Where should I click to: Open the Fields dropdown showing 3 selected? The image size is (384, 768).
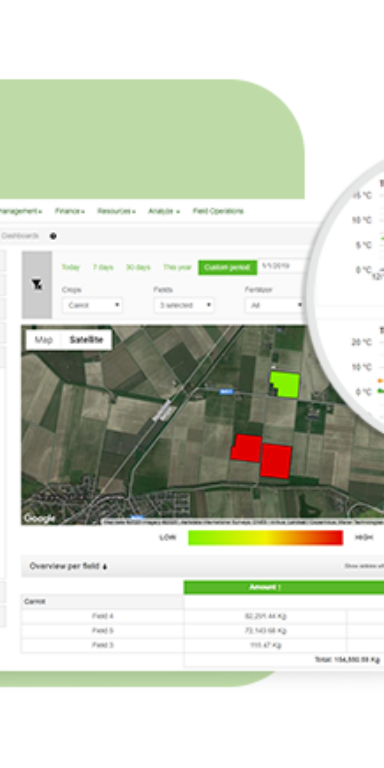[184, 305]
